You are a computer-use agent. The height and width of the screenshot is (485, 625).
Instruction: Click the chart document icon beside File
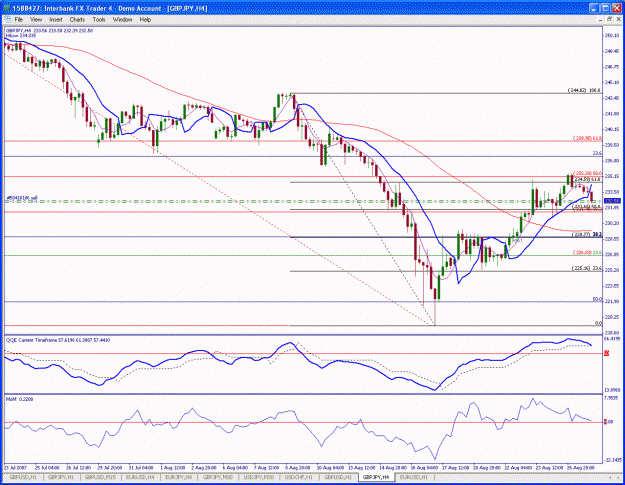click(x=7, y=20)
